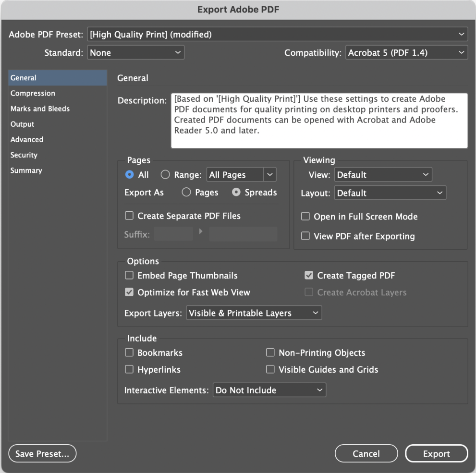476x473 pixels.
Task: Click in the Description text box
Action: click(x=319, y=120)
